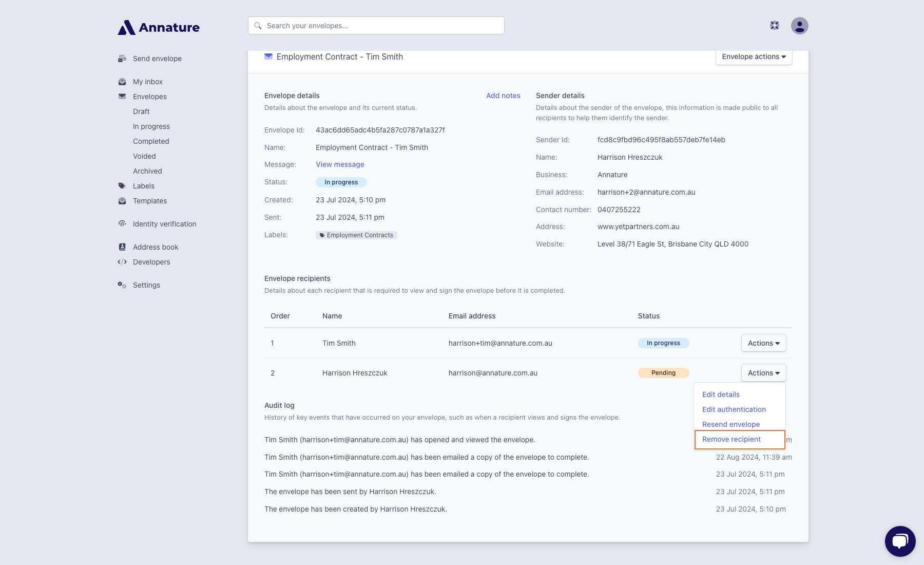Click the Labels tag icon
924x565 pixels.
122,186
